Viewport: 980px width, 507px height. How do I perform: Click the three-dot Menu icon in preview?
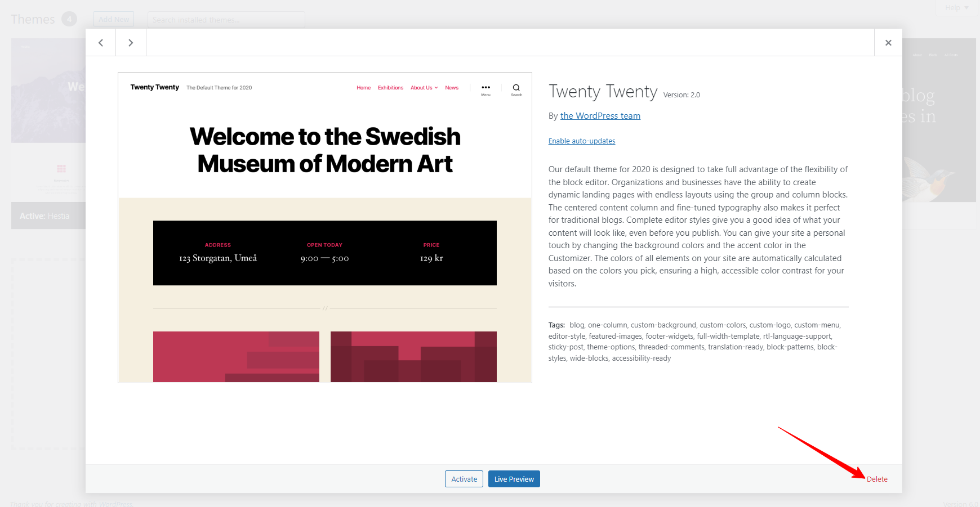pos(485,89)
